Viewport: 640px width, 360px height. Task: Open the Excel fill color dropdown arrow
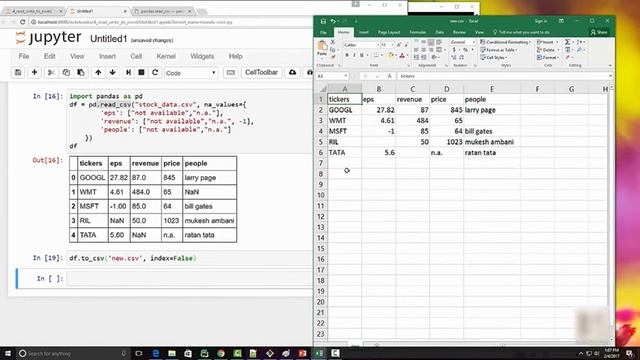396,55
